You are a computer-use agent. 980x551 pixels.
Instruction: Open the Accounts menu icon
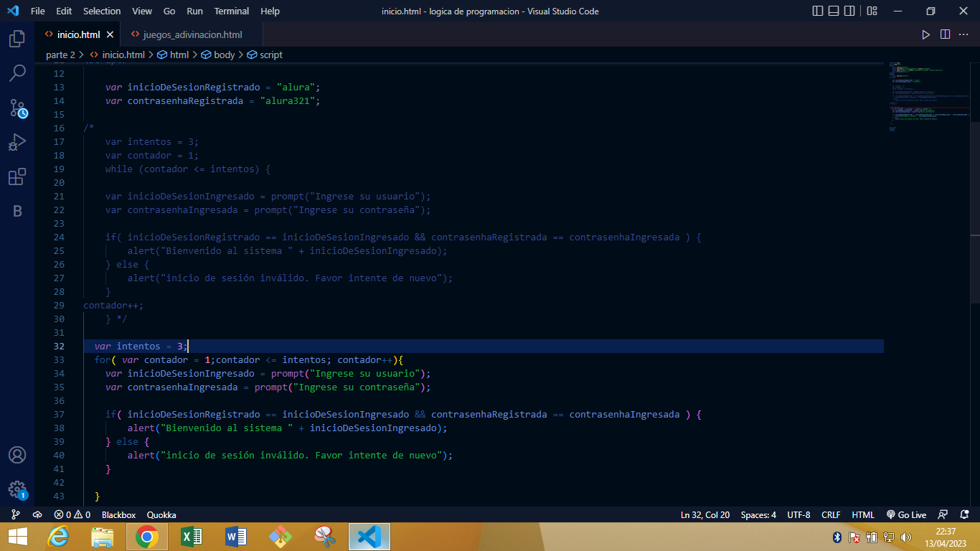click(17, 455)
